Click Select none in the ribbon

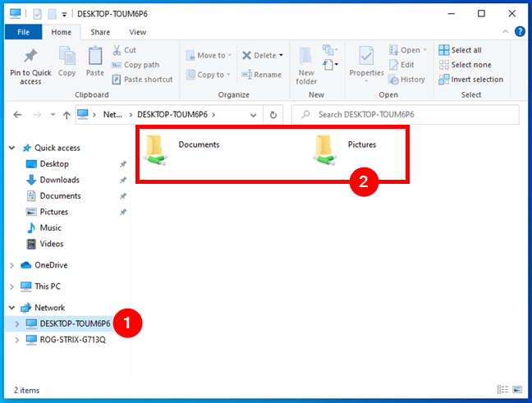click(465, 65)
